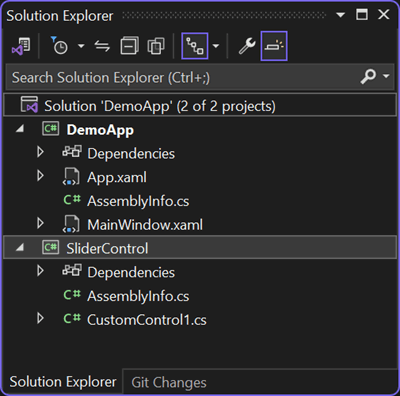The width and height of the screenshot is (400, 396).
Task: Toggle Show All Files icon
Action: tap(156, 46)
